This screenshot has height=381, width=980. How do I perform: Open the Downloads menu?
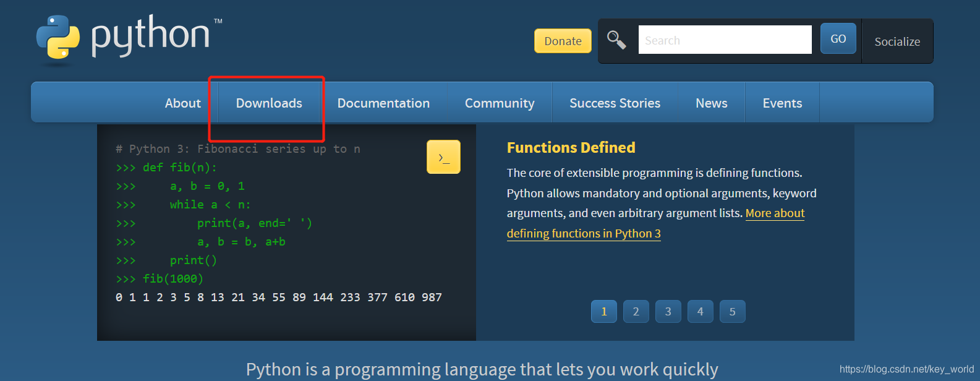coord(269,103)
